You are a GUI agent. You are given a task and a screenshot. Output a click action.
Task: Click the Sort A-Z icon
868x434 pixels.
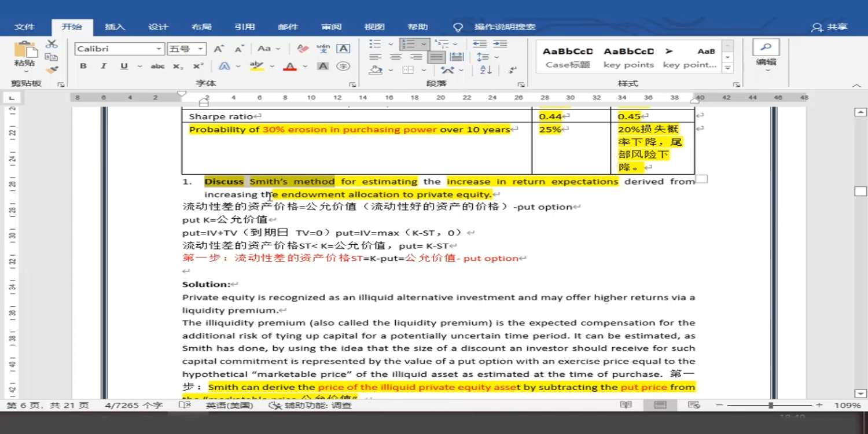486,70
